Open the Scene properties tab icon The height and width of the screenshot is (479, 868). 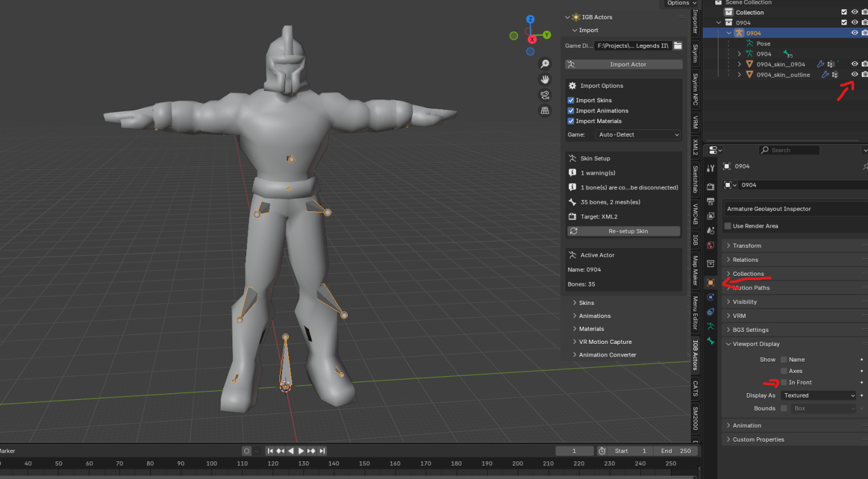point(711,230)
